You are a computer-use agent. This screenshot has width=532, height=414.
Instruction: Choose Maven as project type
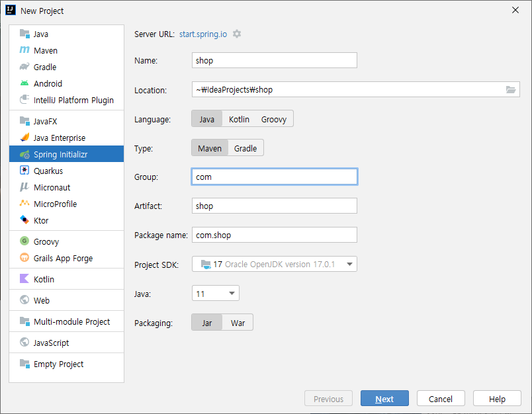pos(210,148)
